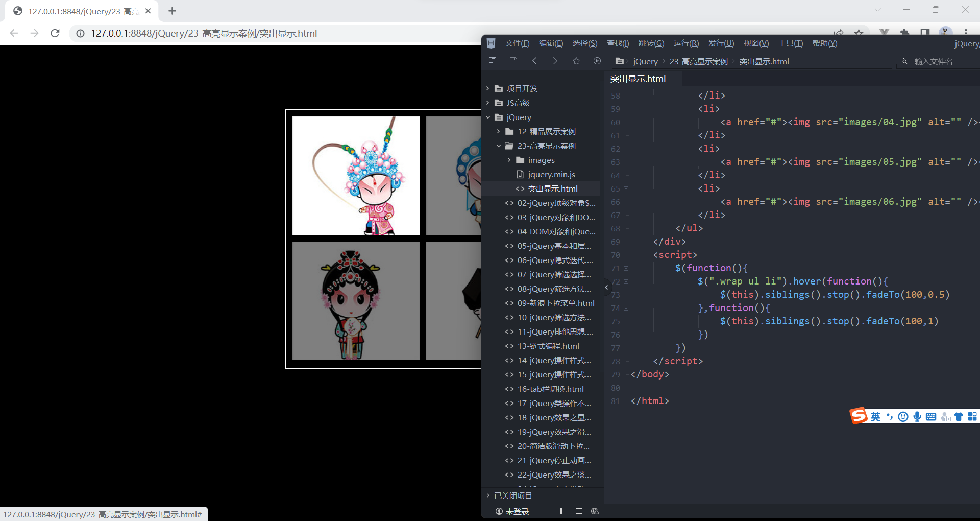Image resolution: width=980 pixels, height=521 pixels.
Task: Open the Sogou soft keyboard
Action: pos(932,416)
